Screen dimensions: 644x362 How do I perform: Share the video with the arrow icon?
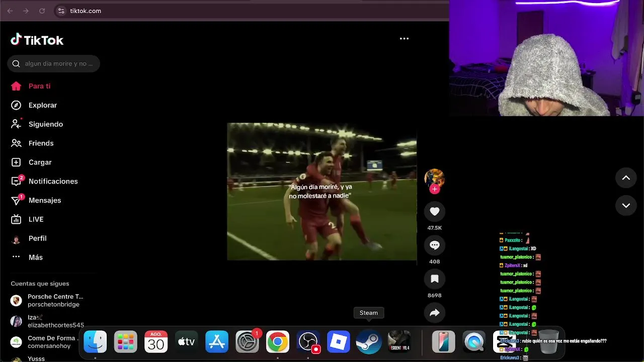pos(435,313)
